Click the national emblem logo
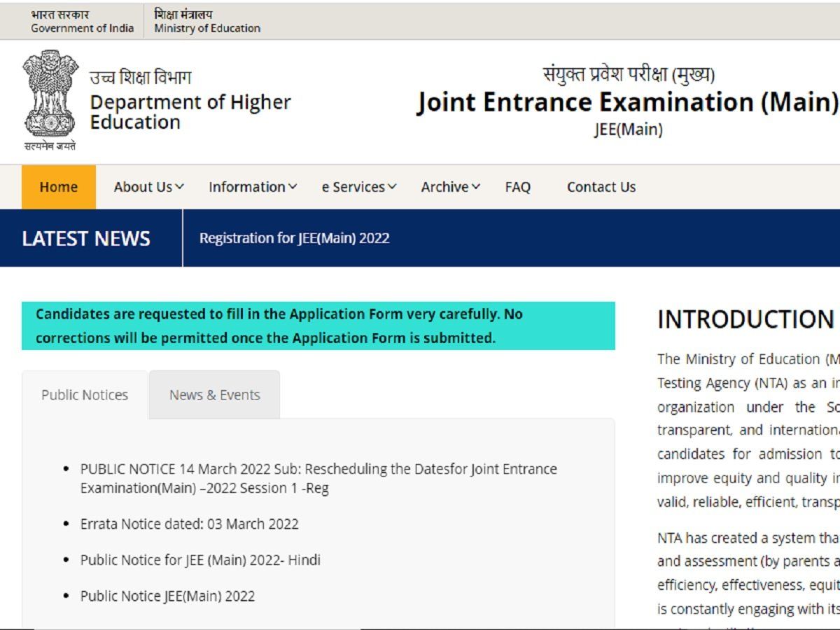Screen dimensions: 840x630 coord(50,99)
